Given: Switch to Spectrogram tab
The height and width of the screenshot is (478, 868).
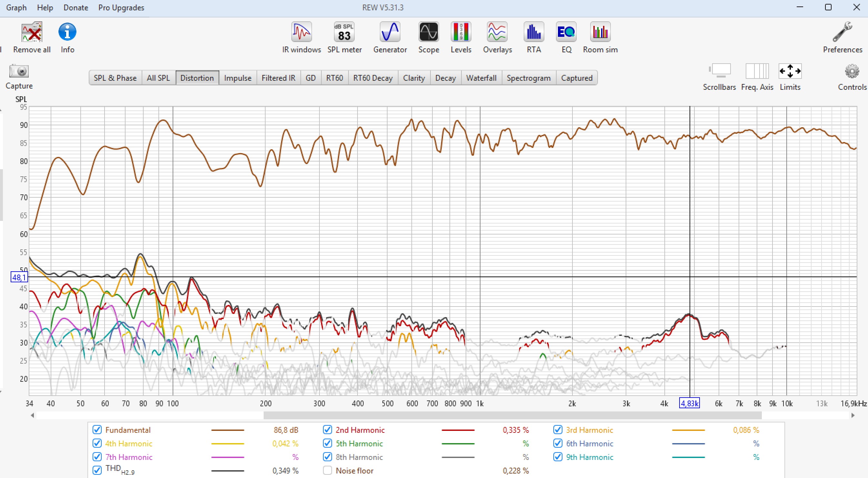Looking at the screenshot, I should pos(529,78).
